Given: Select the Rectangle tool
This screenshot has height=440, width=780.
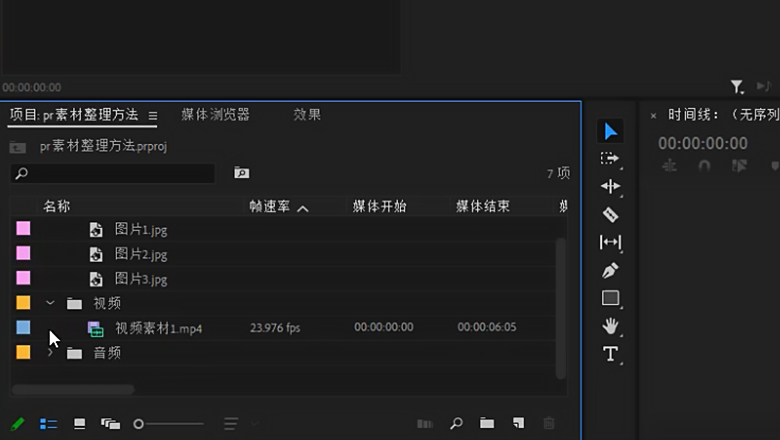Looking at the screenshot, I should (x=610, y=298).
